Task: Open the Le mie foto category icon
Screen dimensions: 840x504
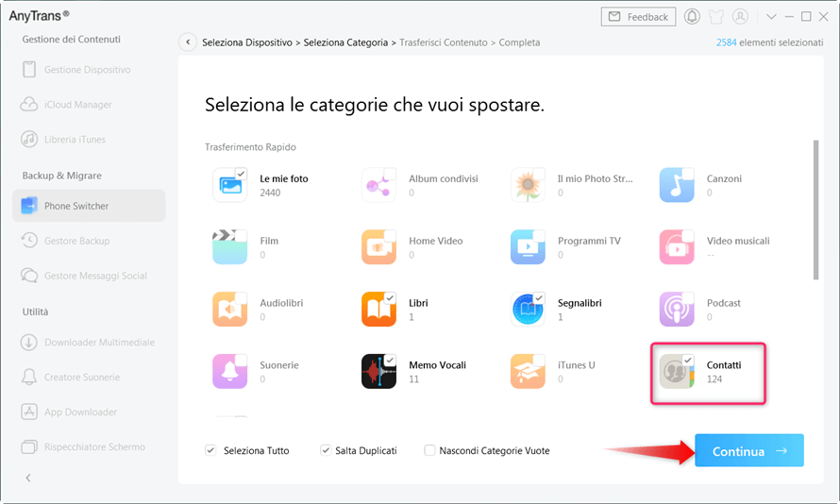Action: [230, 185]
